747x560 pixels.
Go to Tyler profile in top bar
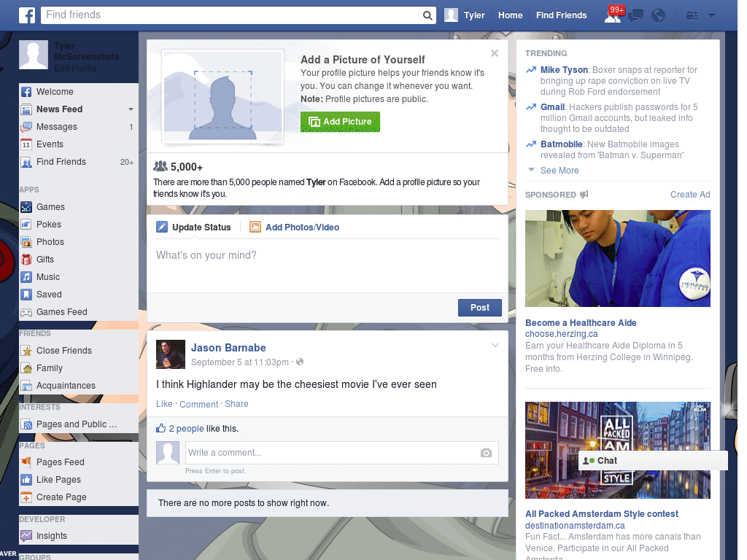click(465, 15)
